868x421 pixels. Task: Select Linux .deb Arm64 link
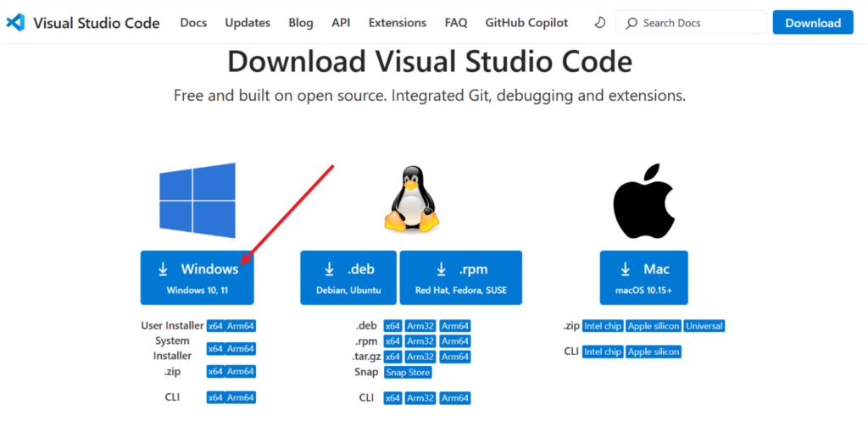pyautogui.click(x=455, y=326)
